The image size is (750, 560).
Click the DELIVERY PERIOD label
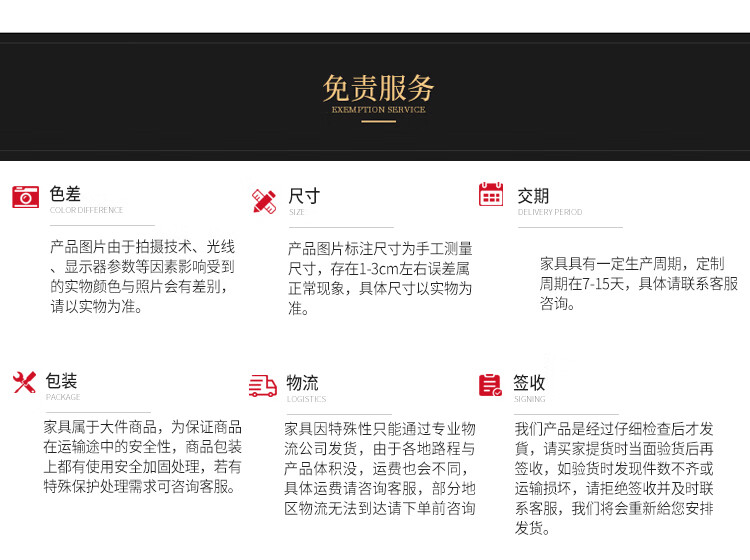click(550, 212)
